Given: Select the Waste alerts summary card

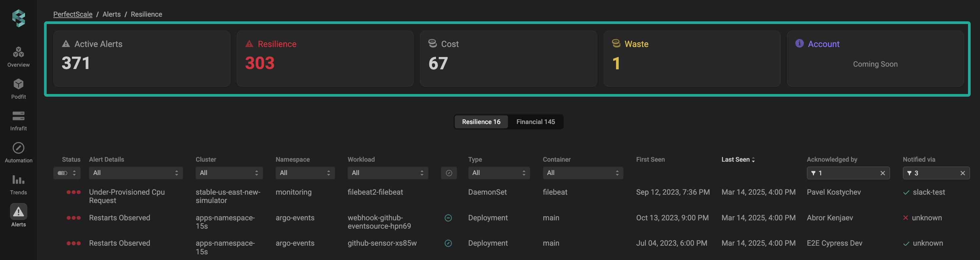Looking at the screenshot, I should (691, 59).
